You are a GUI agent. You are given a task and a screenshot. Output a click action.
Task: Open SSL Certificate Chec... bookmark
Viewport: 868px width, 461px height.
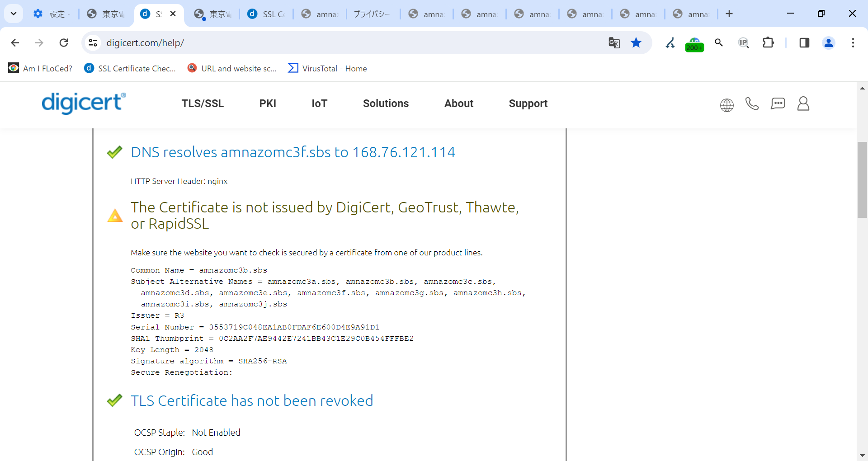(x=130, y=68)
